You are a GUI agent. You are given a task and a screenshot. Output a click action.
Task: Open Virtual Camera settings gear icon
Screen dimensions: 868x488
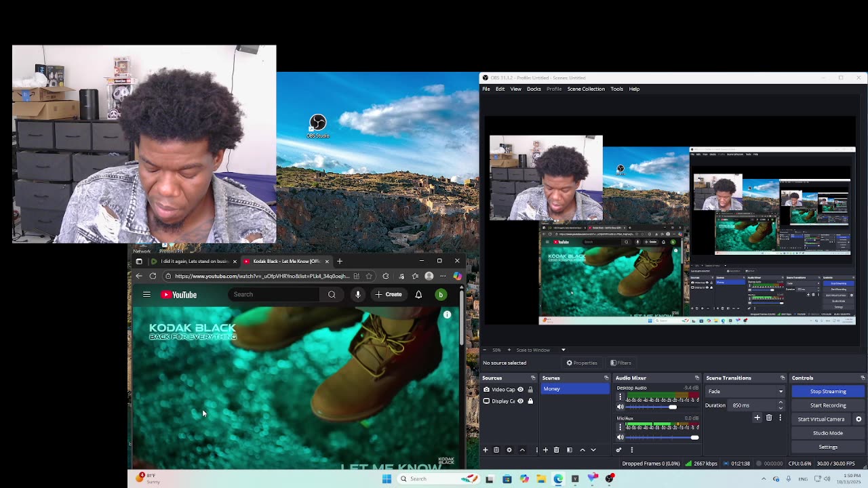[x=859, y=419]
